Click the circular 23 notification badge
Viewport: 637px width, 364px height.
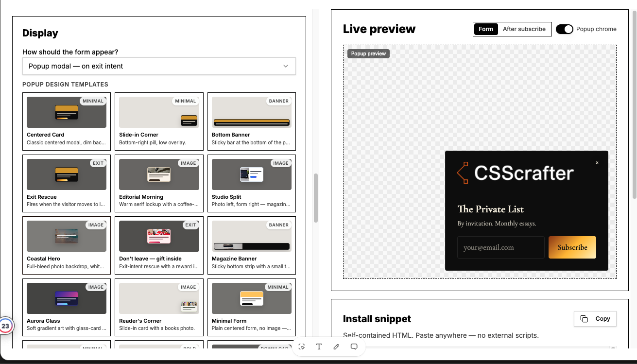(x=5, y=327)
